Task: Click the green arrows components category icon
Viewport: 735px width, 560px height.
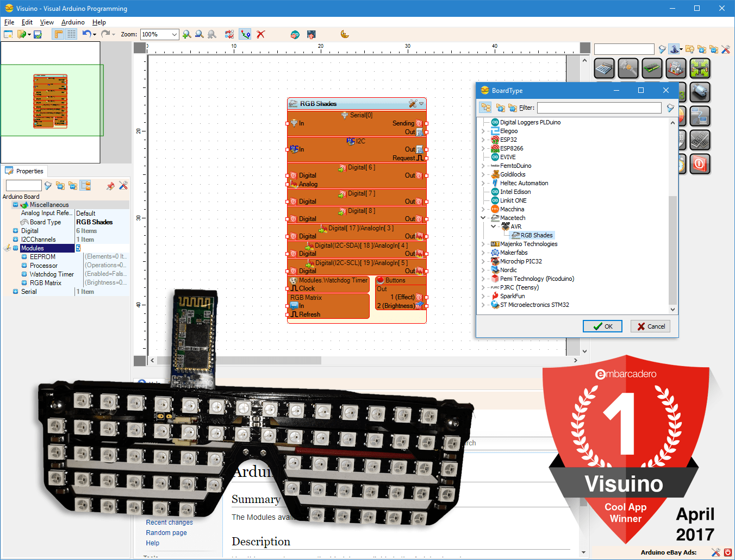Action: point(700,68)
